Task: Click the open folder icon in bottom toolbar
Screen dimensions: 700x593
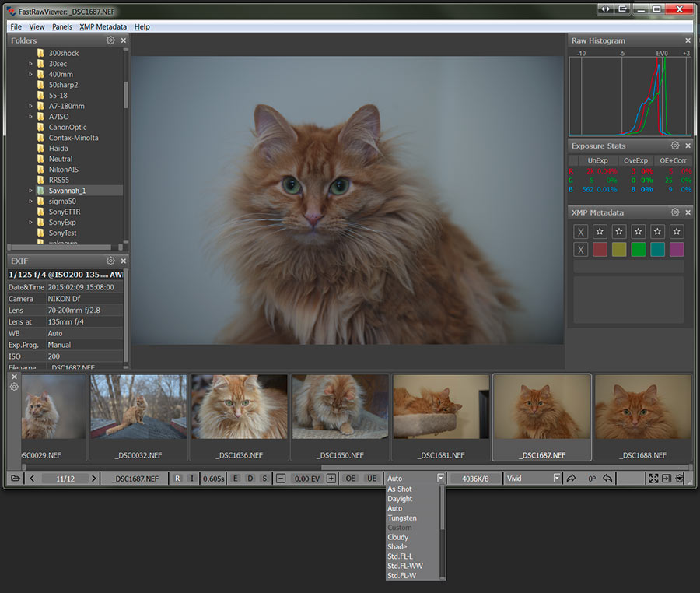Action: click(16, 479)
